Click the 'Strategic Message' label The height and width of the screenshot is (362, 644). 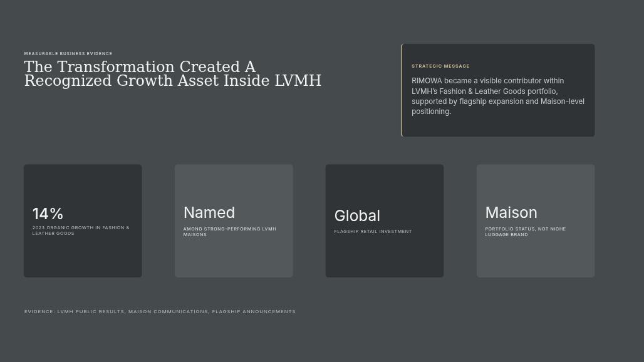pyautogui.click(x=440, y=66)
